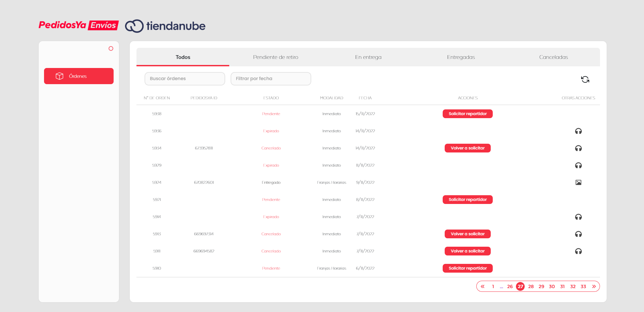This screenshot has height=312, width=644.
Task: Click the Tiendanube logo
Action: [x=165, y=26]
